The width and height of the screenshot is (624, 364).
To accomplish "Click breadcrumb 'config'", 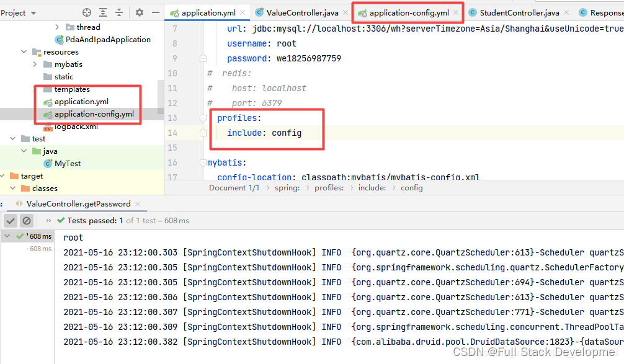I will tap(411, 188).
